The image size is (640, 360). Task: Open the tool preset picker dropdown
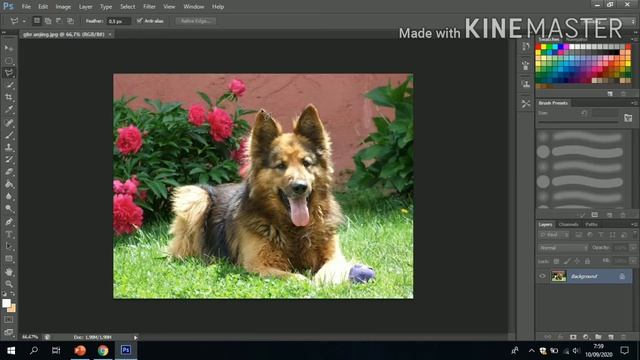(24, 21)
